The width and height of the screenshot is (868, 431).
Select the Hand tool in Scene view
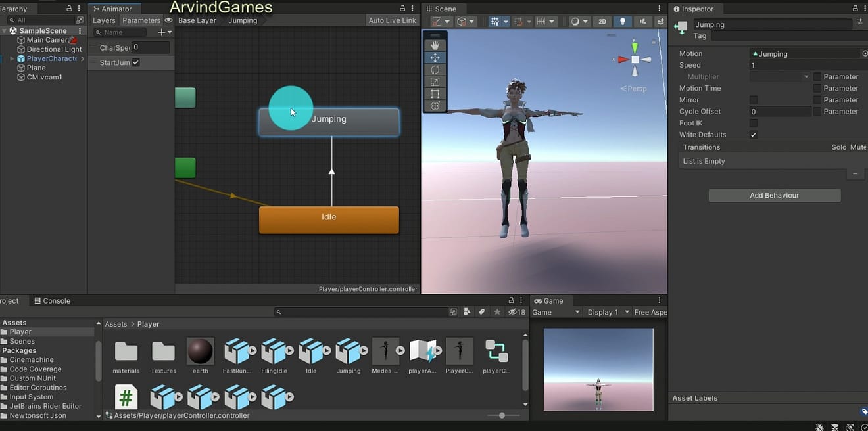coord(434,45)
